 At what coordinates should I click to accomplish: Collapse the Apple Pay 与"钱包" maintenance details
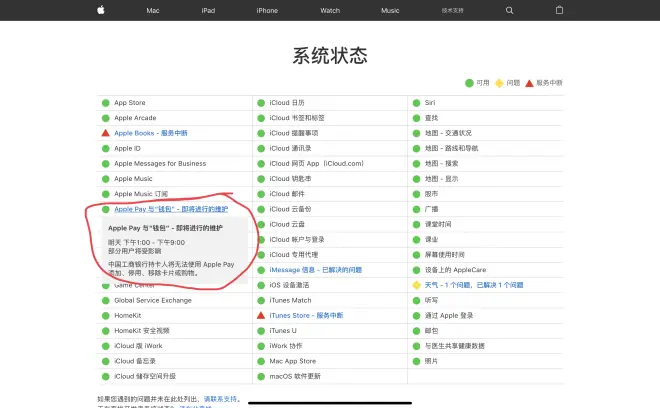pyautogui.click(x=171, y=209)
